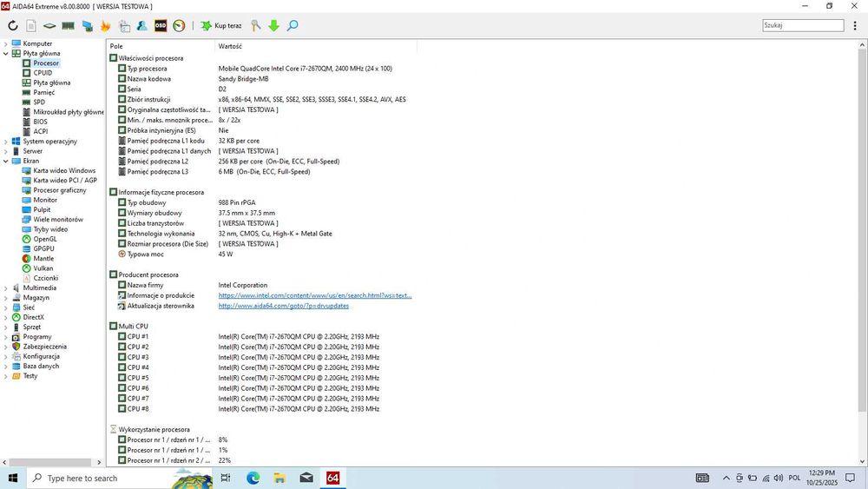Select the Pamięć podręczna L3 row
868x489 pixels.
coord(260,172)
